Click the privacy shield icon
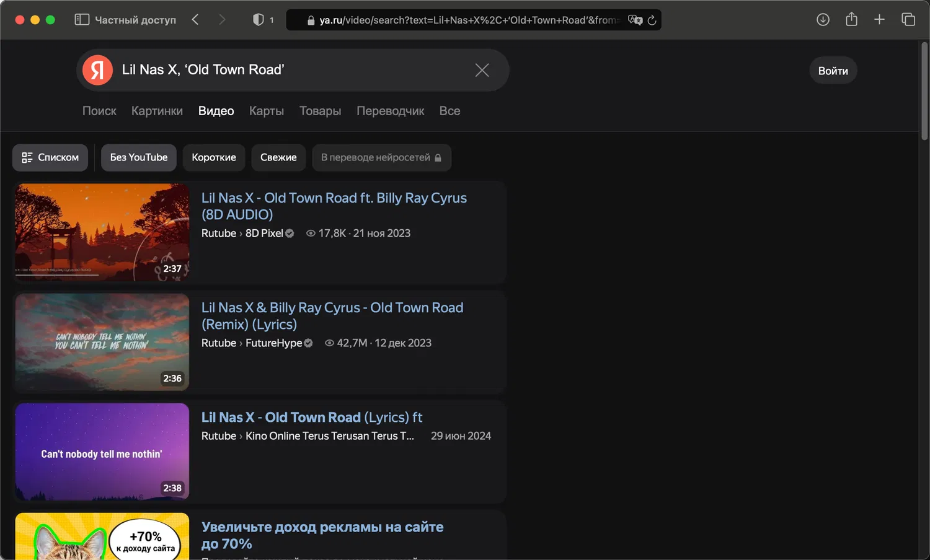Screen dimensions: 930x560 point(259,20)
